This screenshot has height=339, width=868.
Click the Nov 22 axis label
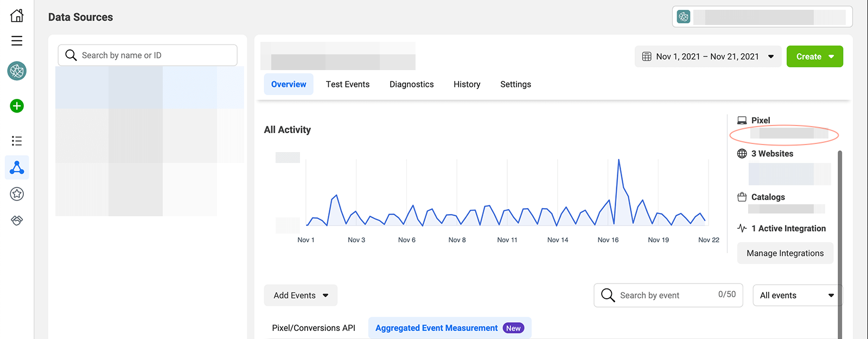(709, 240)
